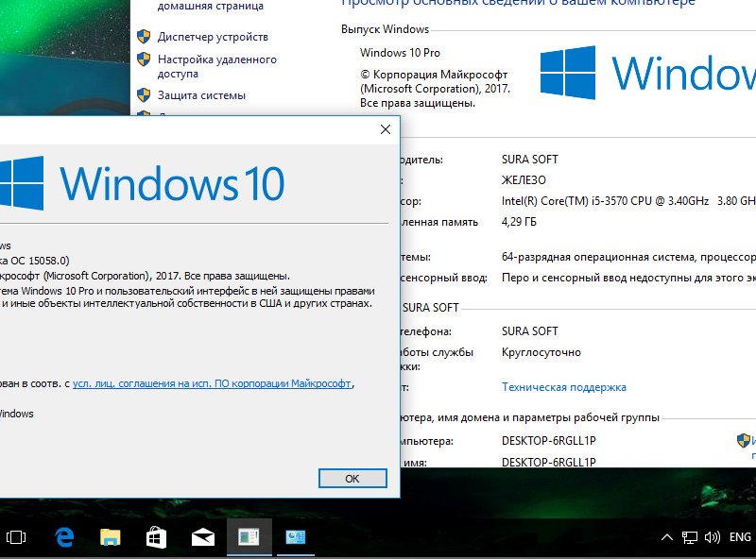The height and width of the screenshot is (559, 756).
Task: Click the Windows 10 logo in About dialog
Action: point(143,183)
